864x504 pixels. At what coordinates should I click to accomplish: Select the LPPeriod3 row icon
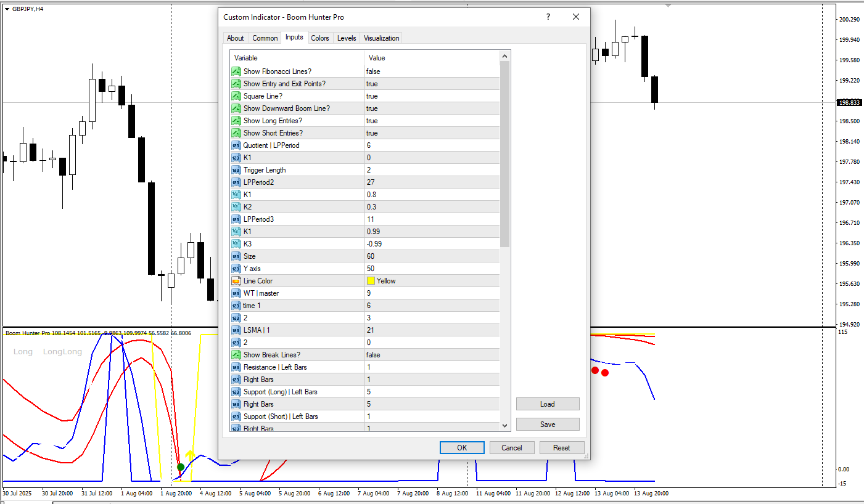point(236,219)
